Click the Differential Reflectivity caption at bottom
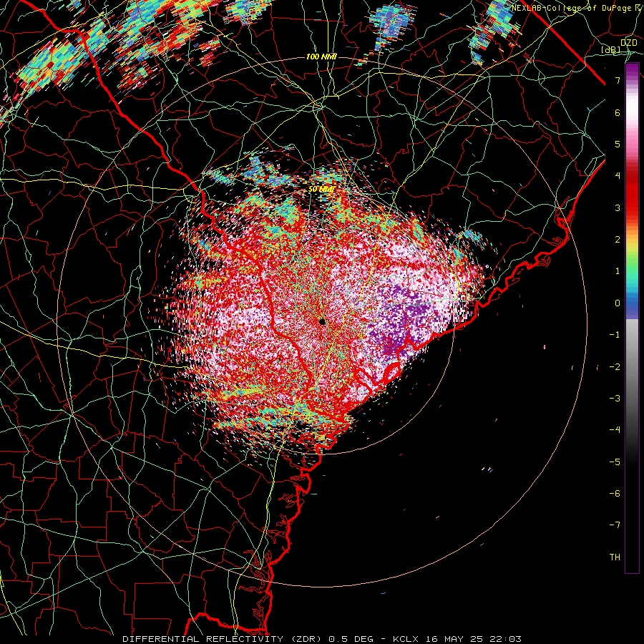644x644 pixels. tap(322, 639)
